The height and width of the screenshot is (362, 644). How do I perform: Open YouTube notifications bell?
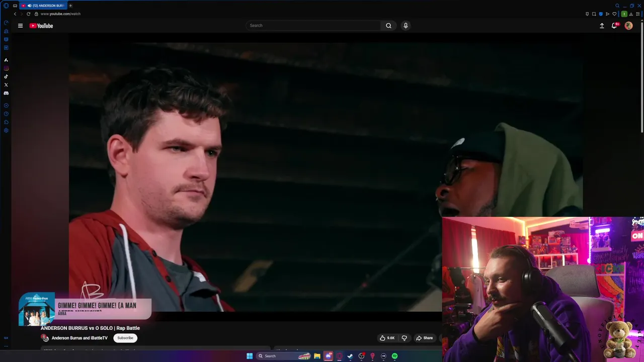[x=614, y=26]
